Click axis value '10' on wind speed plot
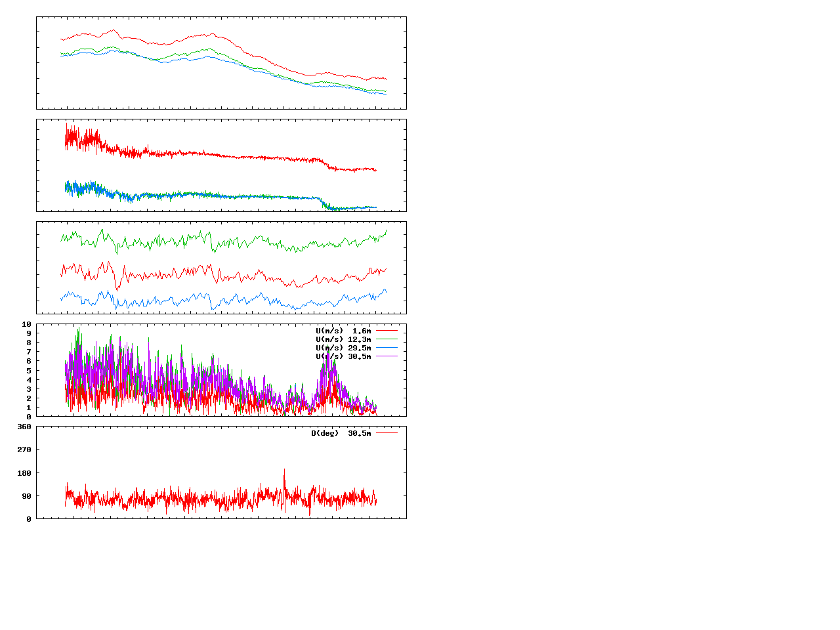The image size is (840, 630). tap(27, 324)
